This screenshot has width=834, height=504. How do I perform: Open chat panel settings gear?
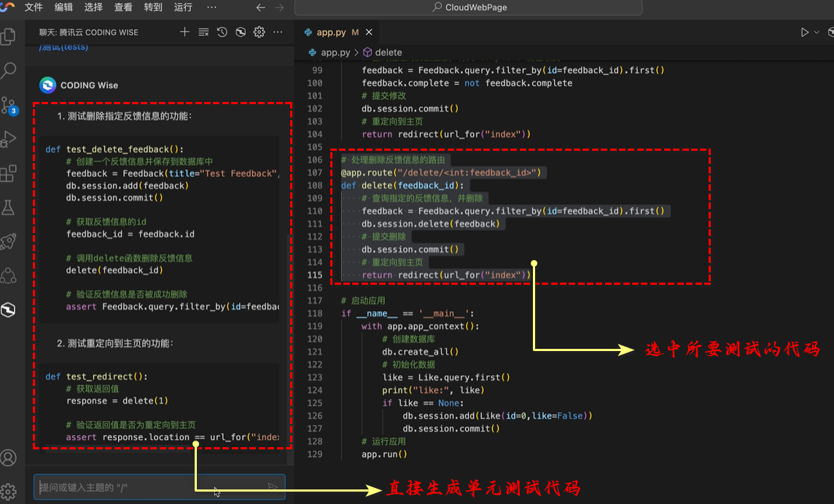259,32
